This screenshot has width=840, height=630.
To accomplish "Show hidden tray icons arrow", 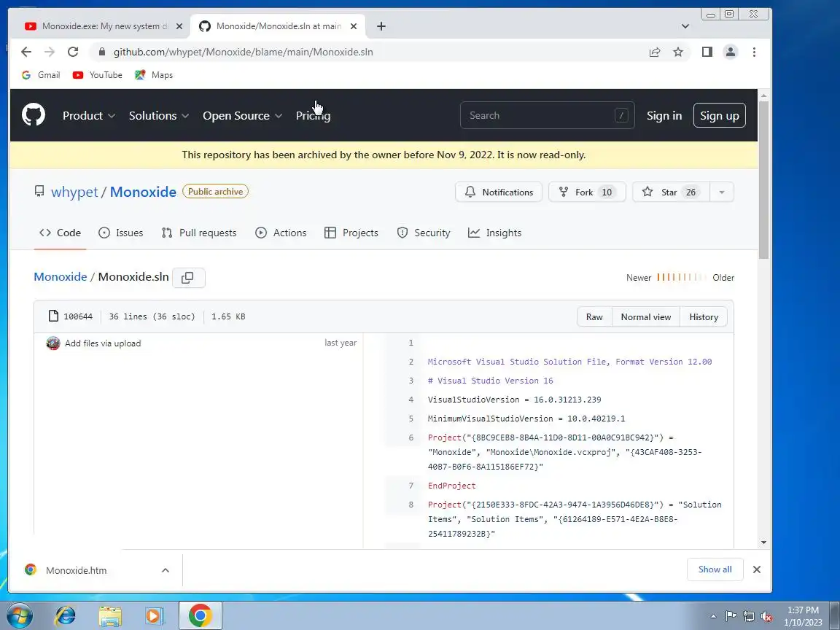I will [713, 617].
